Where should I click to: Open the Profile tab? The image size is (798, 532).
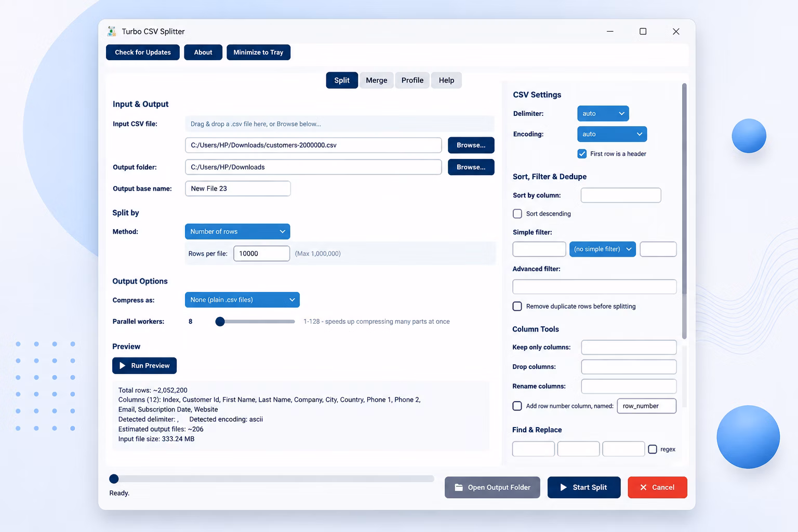click(413, 80)
